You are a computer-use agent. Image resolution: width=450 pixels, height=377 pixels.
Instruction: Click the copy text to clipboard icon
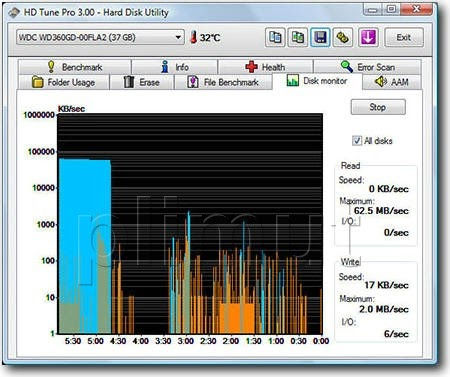275,37
